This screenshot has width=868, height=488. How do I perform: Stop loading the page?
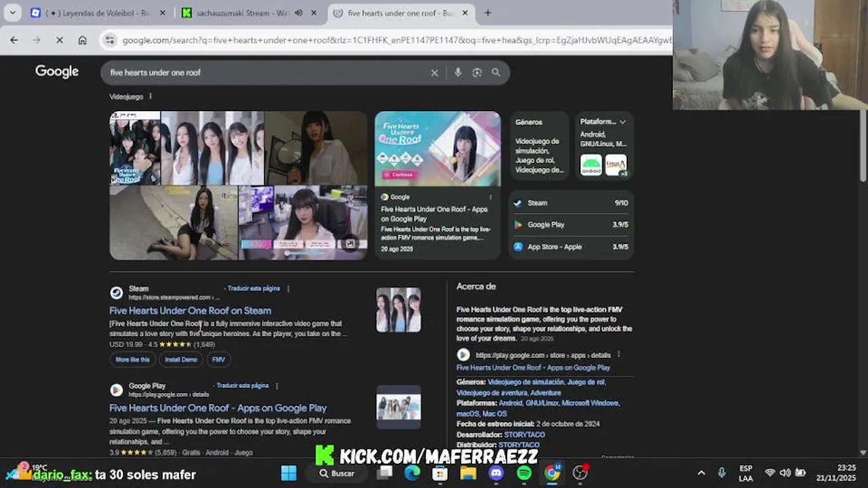coord(59,40)
